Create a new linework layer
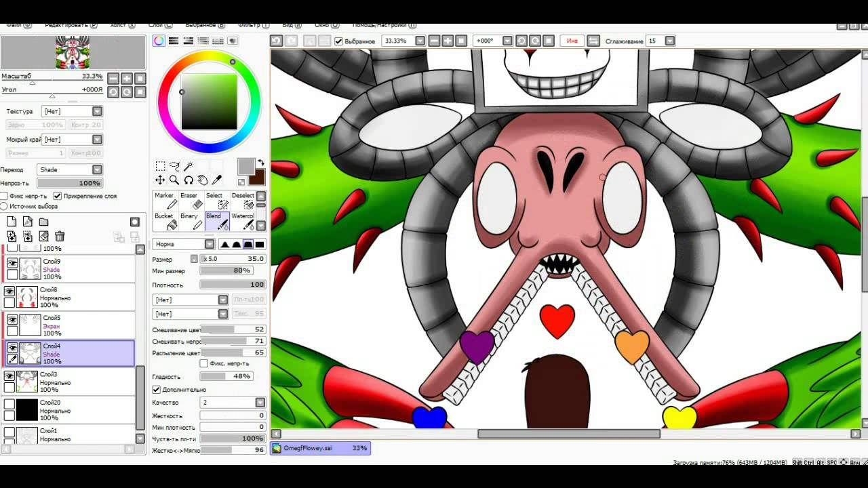Viewport: 868px width, 488px height. pyautogui.click(x=28, y=222)
